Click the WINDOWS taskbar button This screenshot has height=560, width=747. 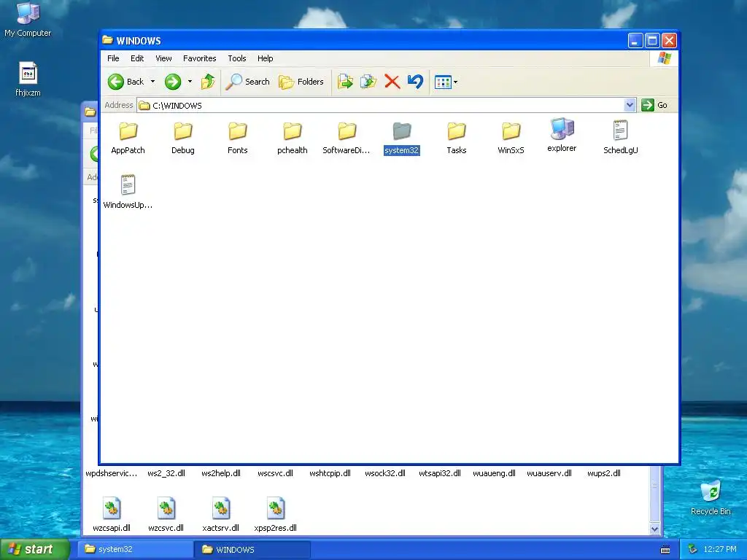coord(252,549)
